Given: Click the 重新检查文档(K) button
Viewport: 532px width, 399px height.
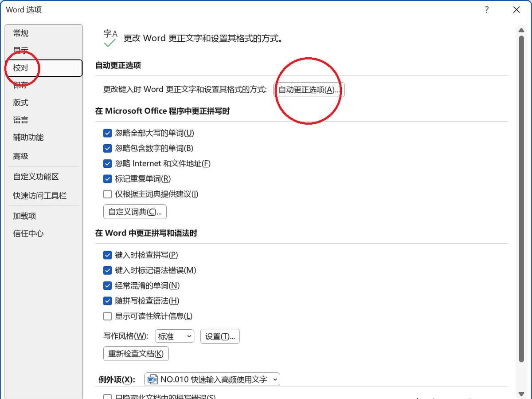Looking at the screenshot, I should click(x=136, y=354).
